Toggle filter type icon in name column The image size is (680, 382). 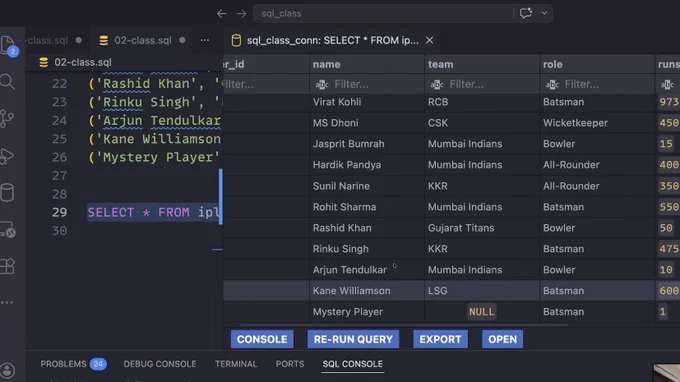322,85
